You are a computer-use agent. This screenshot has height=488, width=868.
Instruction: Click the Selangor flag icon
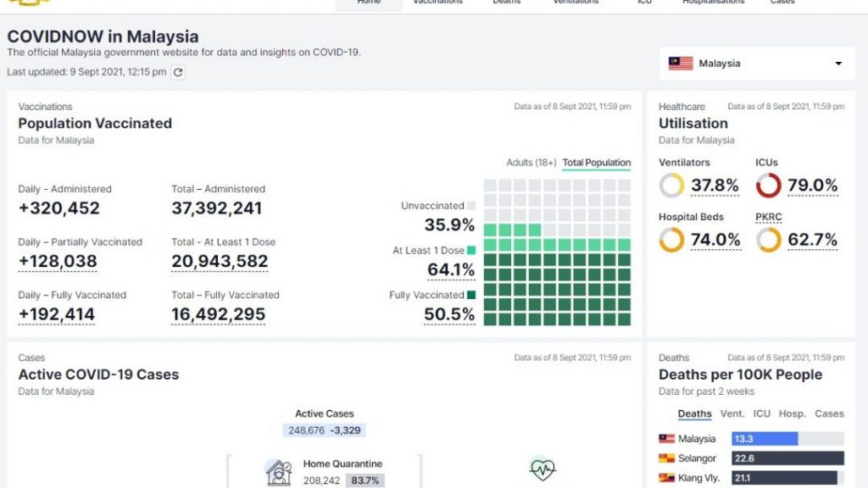pos(666,458)
